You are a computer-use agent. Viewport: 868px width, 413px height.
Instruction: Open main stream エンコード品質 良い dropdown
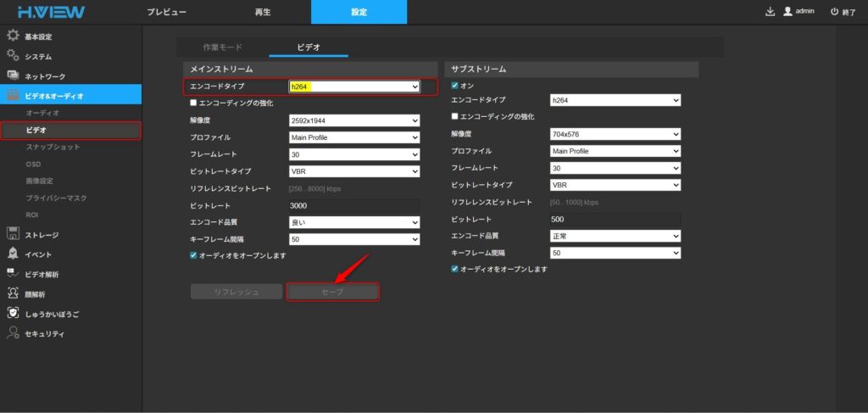(354, 222)
